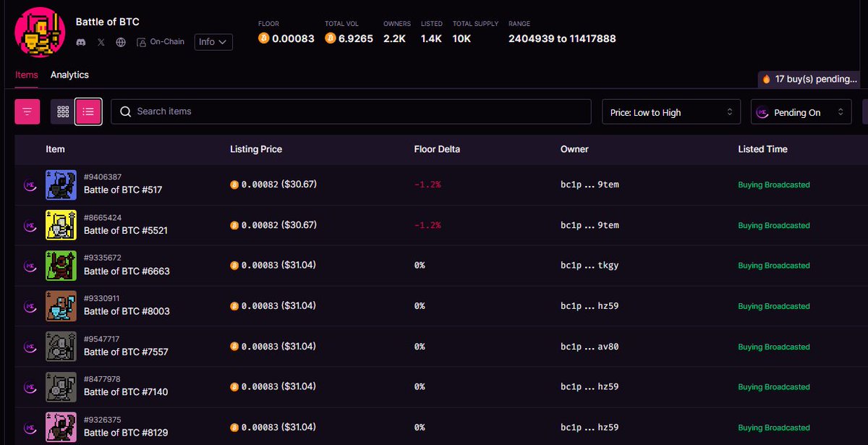The image size is (868, 445).
Task: Click the Magic Eden logo in the Pending On dropdown
Action: [x=762, y=112]
